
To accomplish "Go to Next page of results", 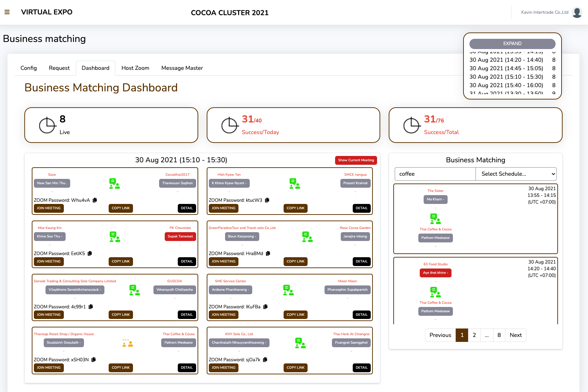I will [x=515, y=335].
